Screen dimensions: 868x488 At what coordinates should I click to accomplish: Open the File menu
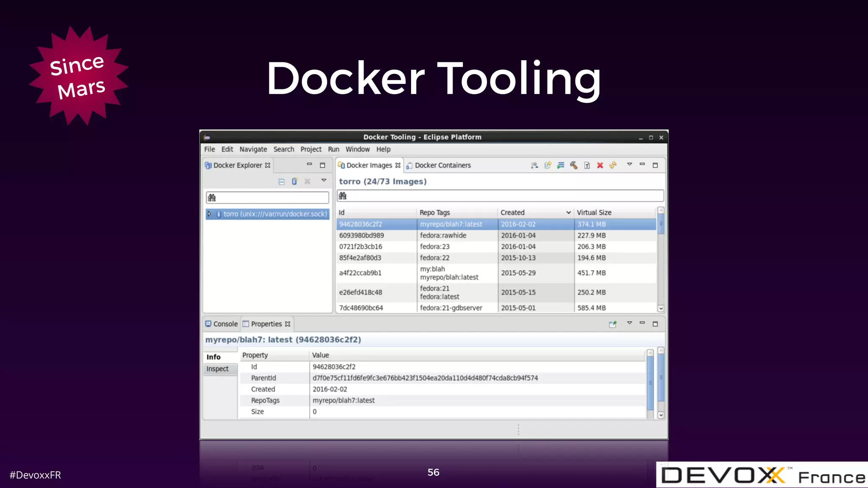click(209, 149)
